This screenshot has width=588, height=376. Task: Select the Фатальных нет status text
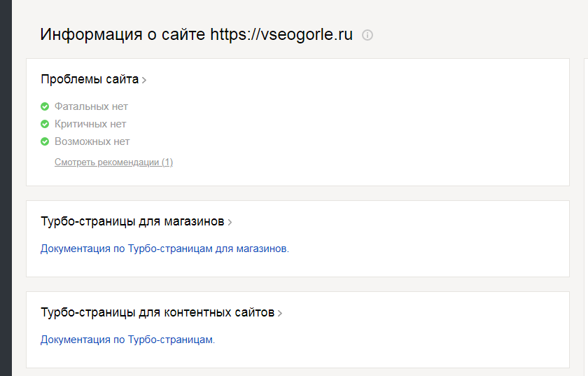[x=91, y=106]
